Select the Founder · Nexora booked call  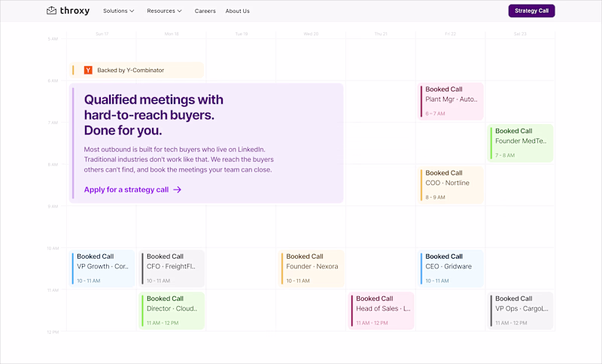312,268
